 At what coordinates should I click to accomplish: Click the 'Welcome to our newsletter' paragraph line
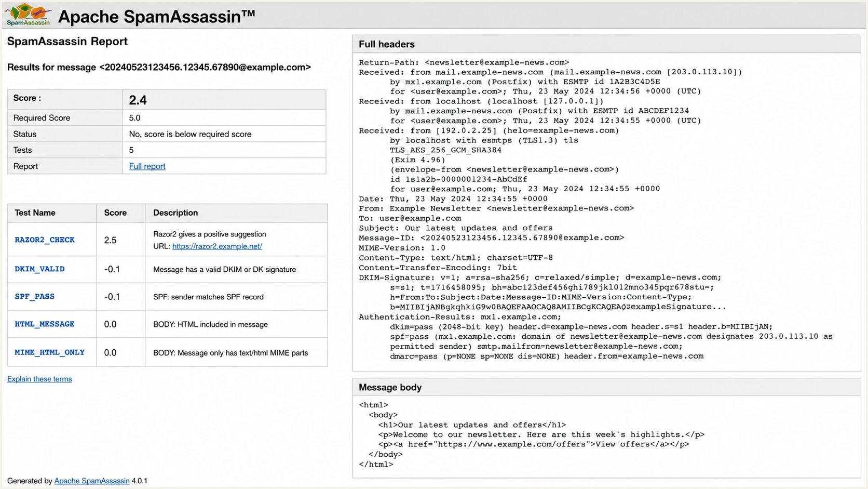point(541,435)
